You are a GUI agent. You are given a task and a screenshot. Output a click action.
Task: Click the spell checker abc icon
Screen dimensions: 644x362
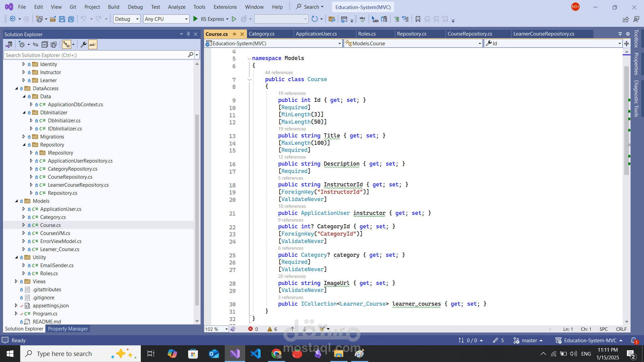[362, 19]
